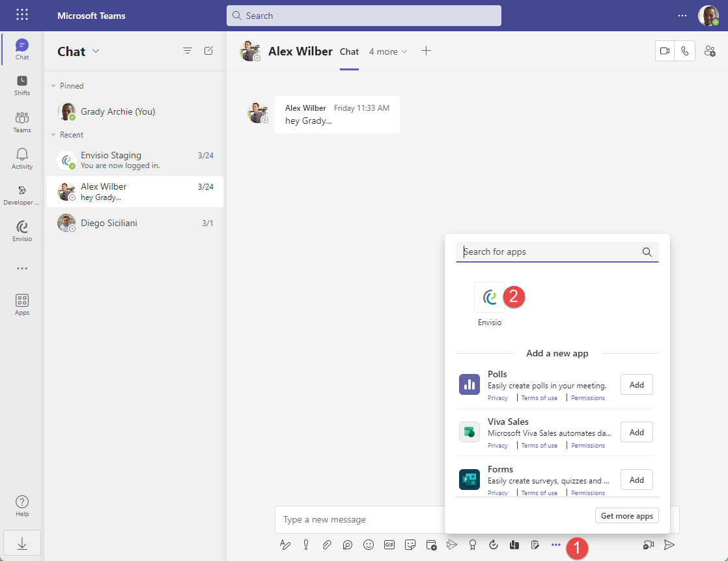728x561 pixels.
Task: Attach a file with the paperclip icon
Action: coord(326,545)
